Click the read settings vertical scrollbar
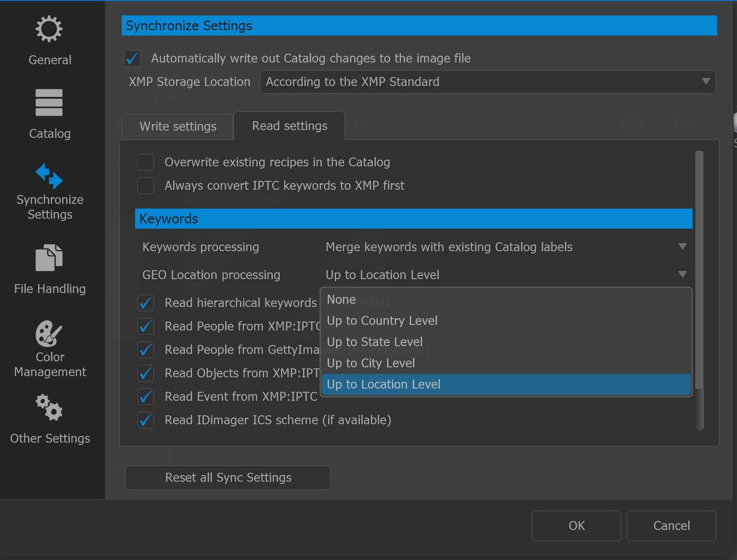The image size is (737, 560). click(x=700, y=270)
